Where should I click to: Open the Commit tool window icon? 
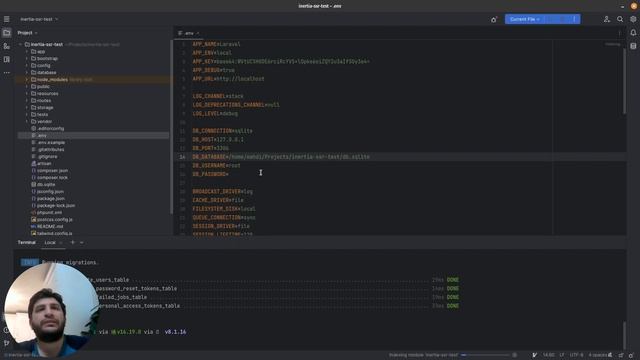tap(7, 46)
